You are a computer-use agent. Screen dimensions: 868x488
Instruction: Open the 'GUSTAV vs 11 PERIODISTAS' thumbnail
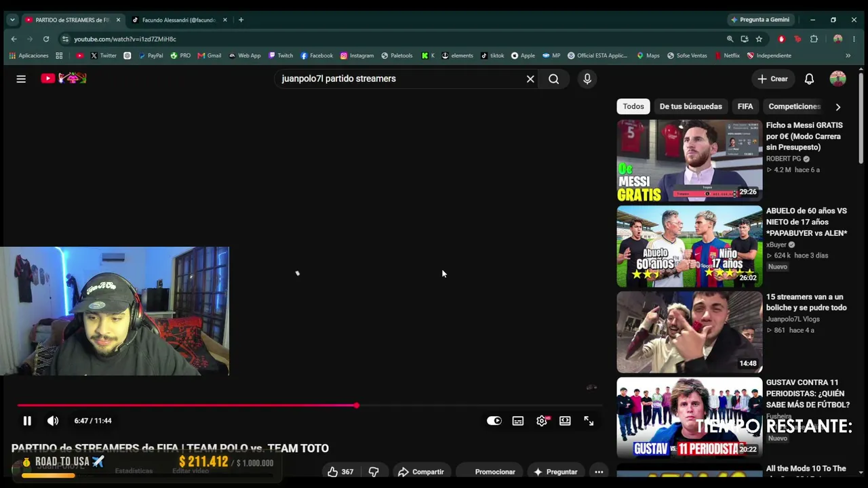tap(690, 418)
